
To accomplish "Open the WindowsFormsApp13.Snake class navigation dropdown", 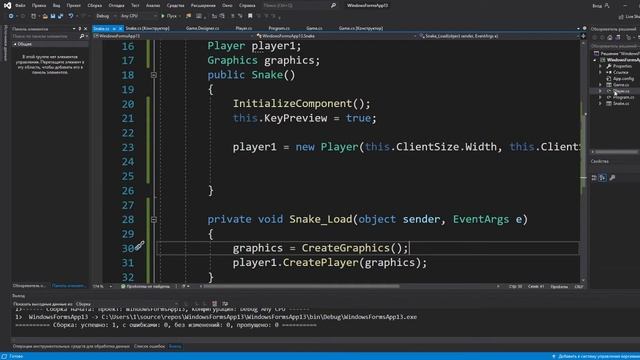I will pos(336,36).
